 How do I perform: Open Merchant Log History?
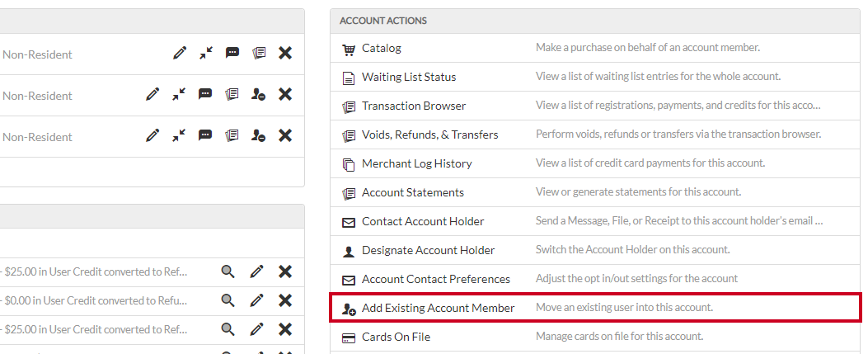point(417,163)
